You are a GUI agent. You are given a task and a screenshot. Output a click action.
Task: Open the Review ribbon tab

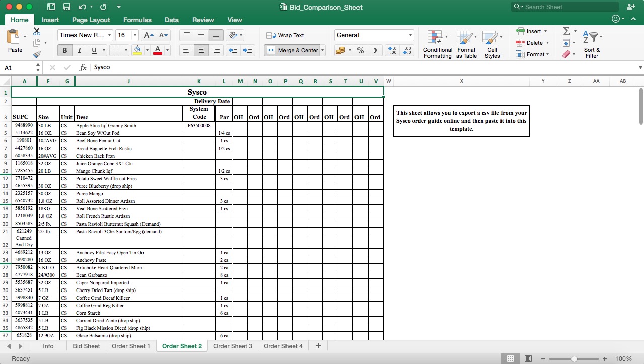(x=203, y=20)
